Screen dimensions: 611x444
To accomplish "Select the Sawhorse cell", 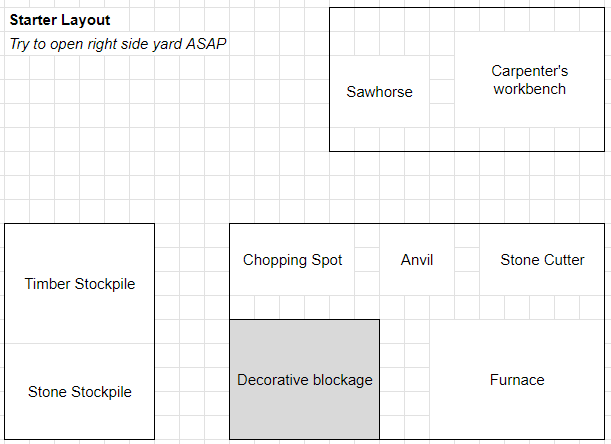I will pos(380,92).
